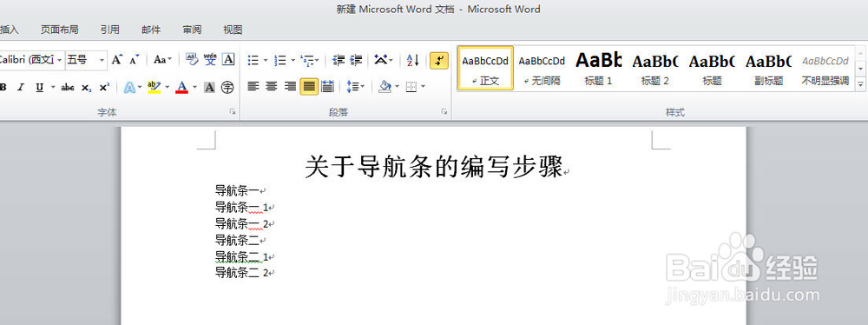Toggle strikethrough abc formatting
The height and width of the screenshot is (325, 868).
coord(68,87)
